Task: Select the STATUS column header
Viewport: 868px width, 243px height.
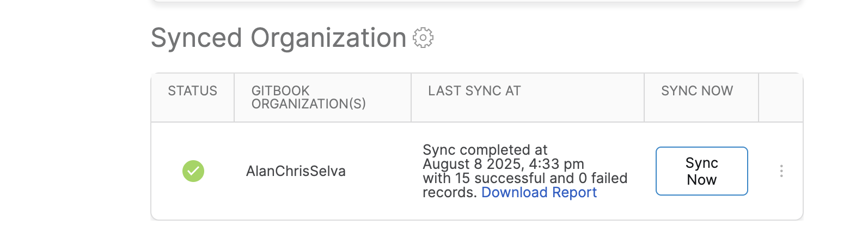Action: (193, 91)
